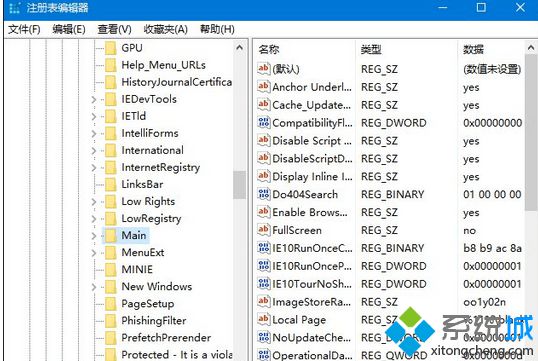Select the FullScreen value name

click(297, 230)
